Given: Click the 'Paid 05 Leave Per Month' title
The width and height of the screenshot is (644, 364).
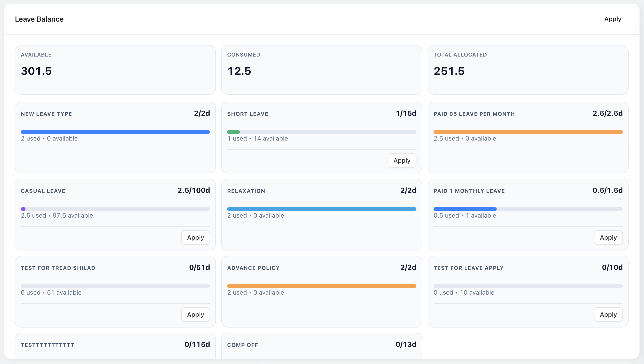Looking at the screenshot, I should tap(474, 114).
